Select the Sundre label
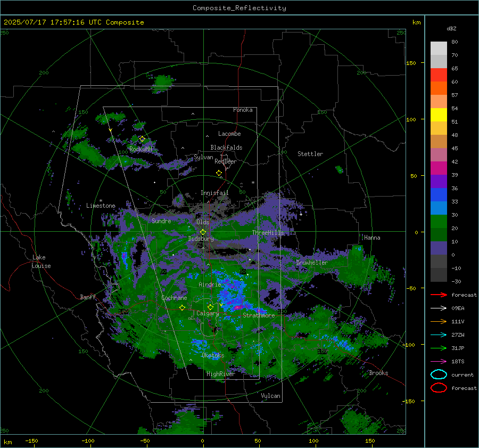Viewport: 479px width, 448px height. click(x=161, y=221)
